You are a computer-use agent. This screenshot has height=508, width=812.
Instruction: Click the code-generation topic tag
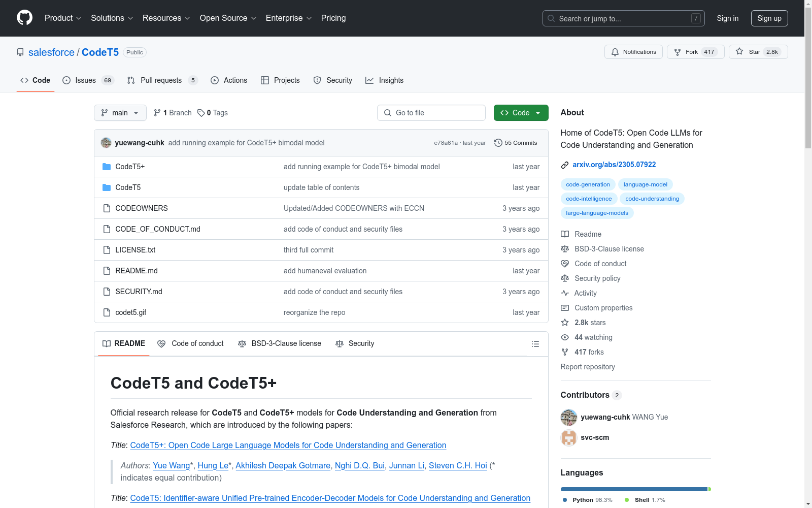[x=588, y=184]
